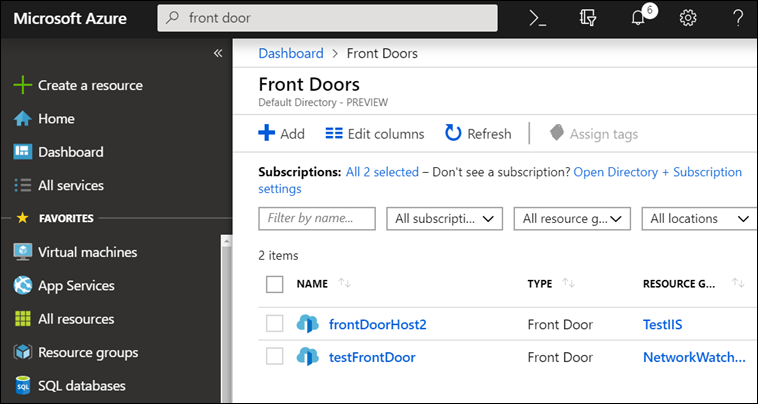Open the frontDoorHost2 resource link
Screen dimensions: 758x404
pyautogui.click(x=378, y=324)
